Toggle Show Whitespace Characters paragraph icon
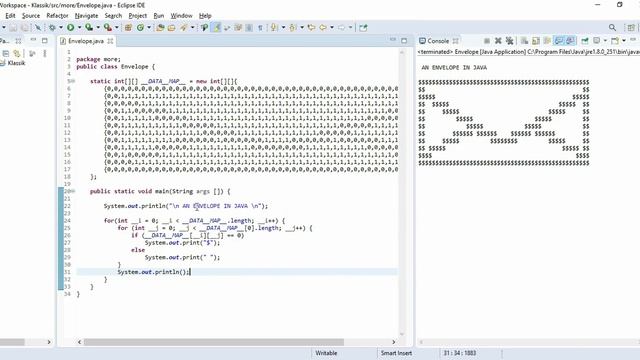640x360 pixels. [x=260, y=28]
